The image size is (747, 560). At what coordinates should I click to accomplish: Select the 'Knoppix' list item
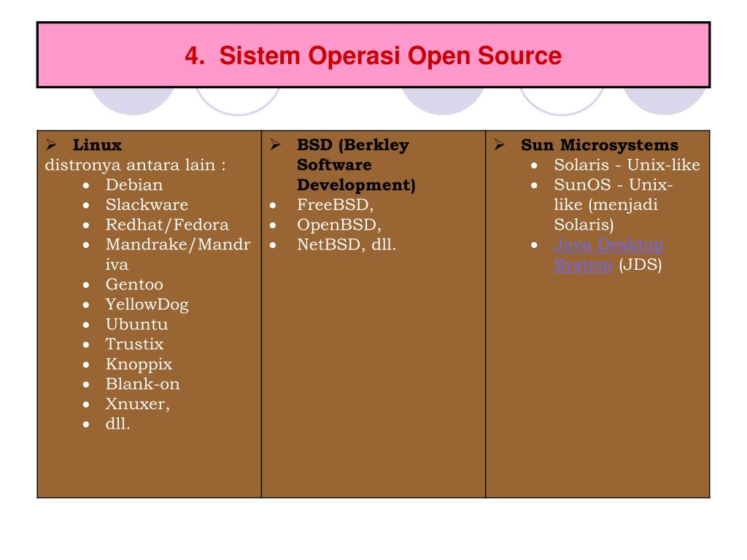coord(139,365)
